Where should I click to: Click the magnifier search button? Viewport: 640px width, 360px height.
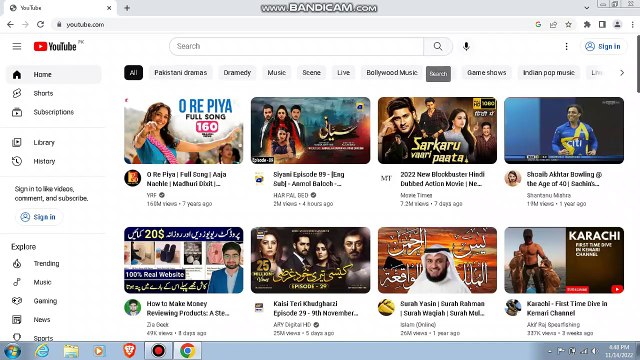tap(438, 47)
